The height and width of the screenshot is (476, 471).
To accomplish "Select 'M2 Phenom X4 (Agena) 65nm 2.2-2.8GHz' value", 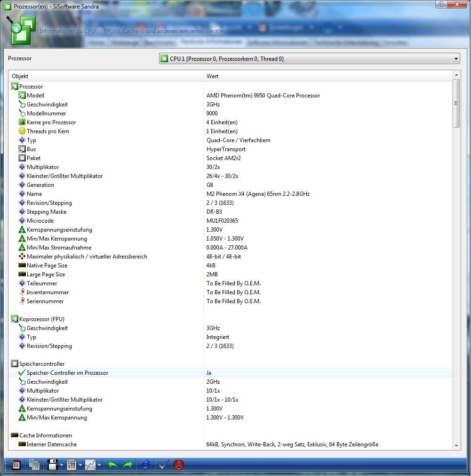I will point(258,194).
